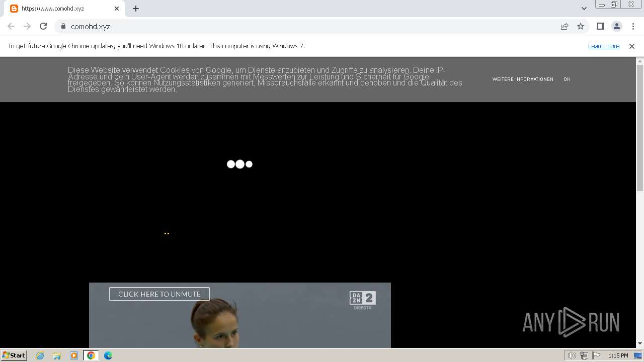The height and width of the screenshot is (362, 644).
Task: Open the network status tray icon
Action: tap(584, 355)
